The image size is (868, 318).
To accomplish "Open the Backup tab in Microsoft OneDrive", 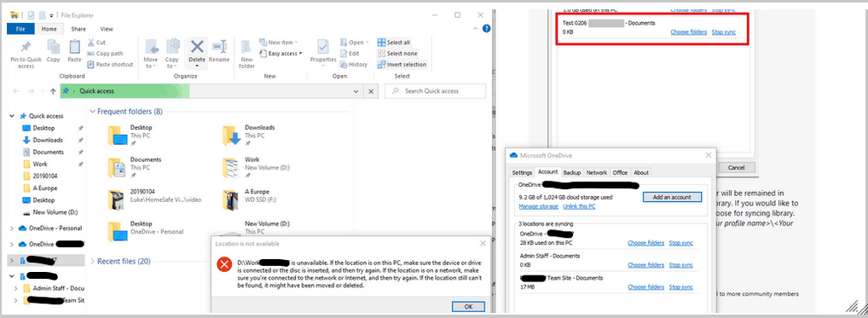I will coord(572,172).
